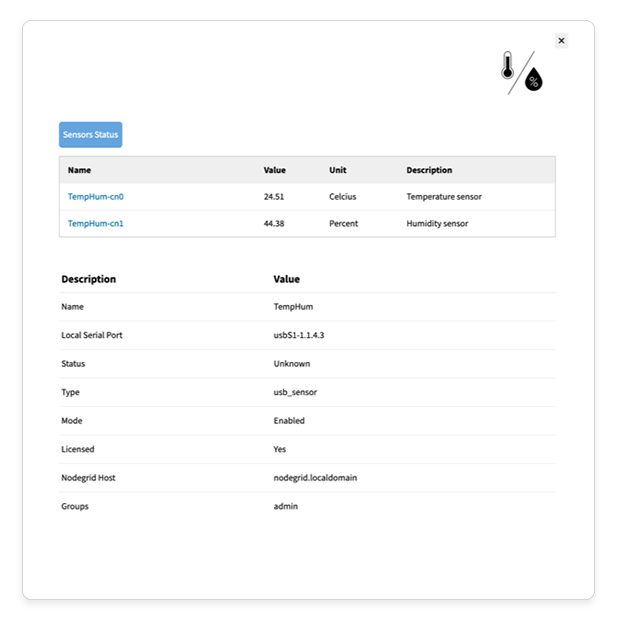The width and height of the screenshot is (622, 628).
Task: Click the usb_sensor type value
Action: pyautogui.click(x=295, y=393)
